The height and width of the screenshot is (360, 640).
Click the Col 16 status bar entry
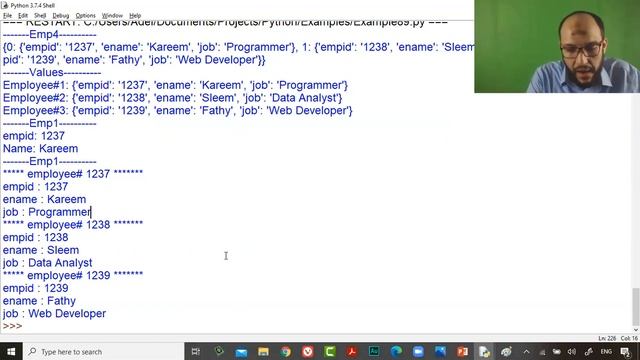pos(629,338)
